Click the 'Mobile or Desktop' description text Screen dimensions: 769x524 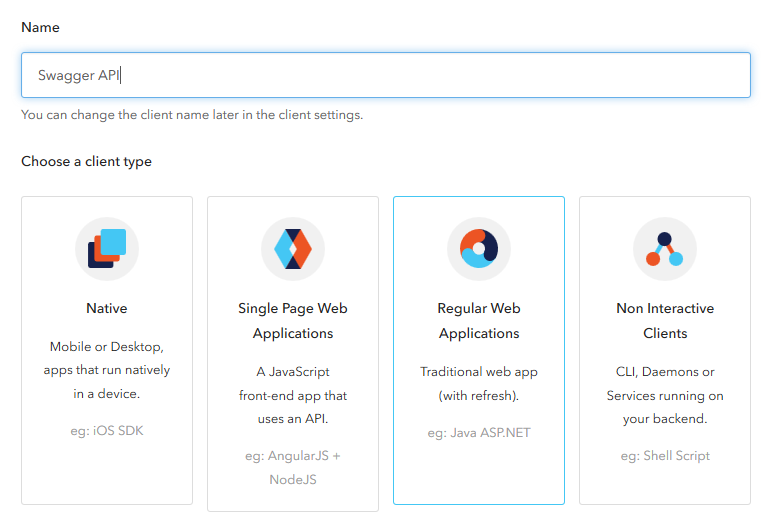(107, 370)
